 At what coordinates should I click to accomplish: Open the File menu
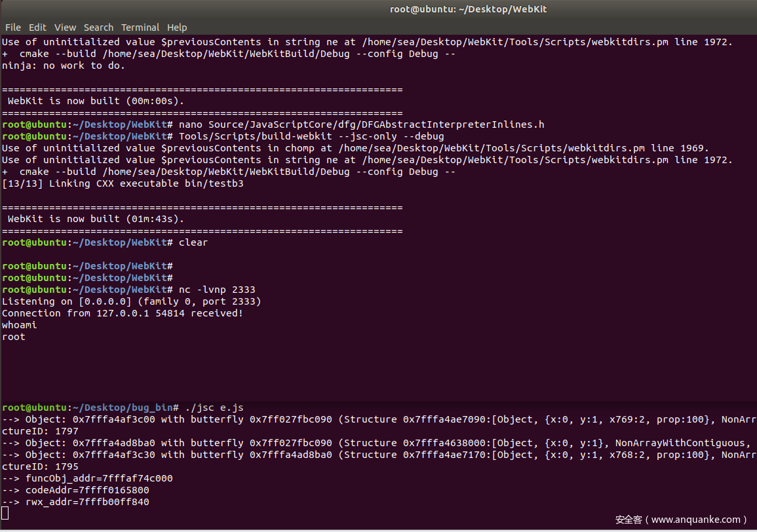coord(12,28)
